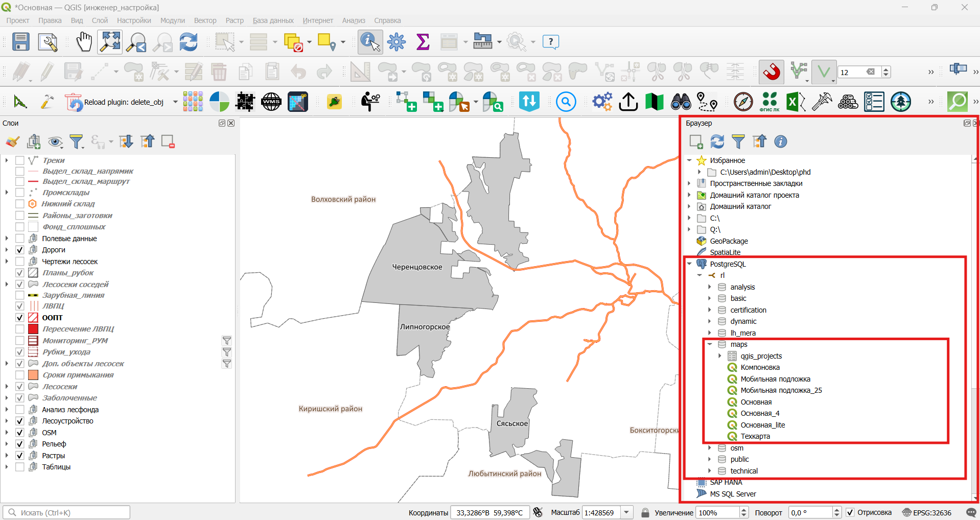This screenshot has width=980, height=520.
Task: Expand the analysis schema node
Action: coord(710,287)
